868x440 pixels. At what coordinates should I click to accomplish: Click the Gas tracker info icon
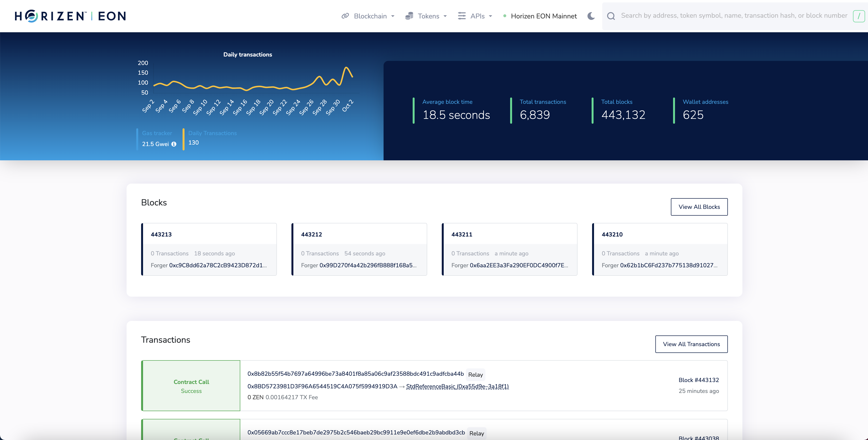pyautogui.click(x=174, y=144)
